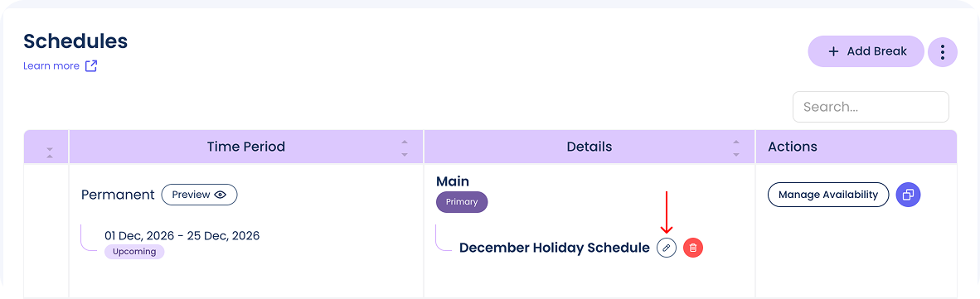
Task: Click the Main schedule title
Action: (453, 181)
